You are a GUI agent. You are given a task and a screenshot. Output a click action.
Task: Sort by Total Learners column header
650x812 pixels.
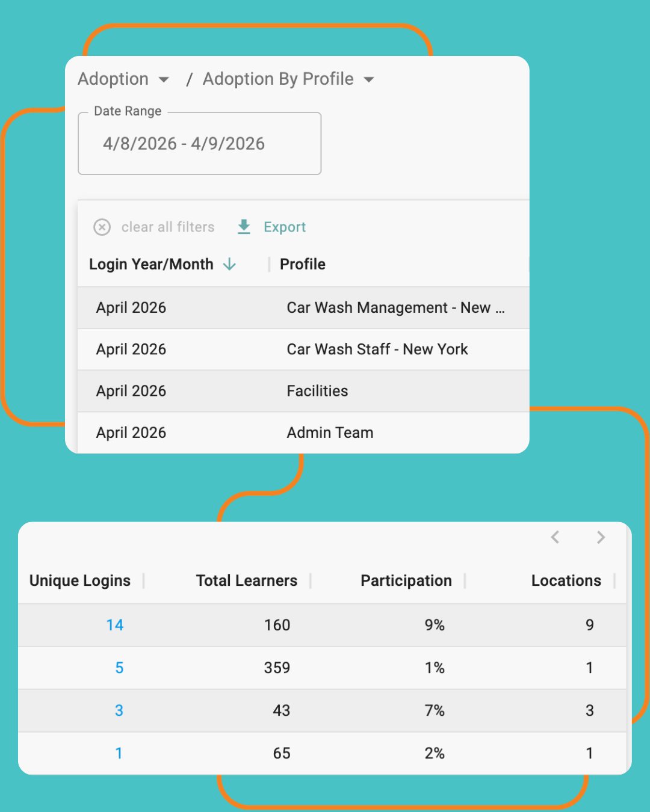click(x=246, y=580)
